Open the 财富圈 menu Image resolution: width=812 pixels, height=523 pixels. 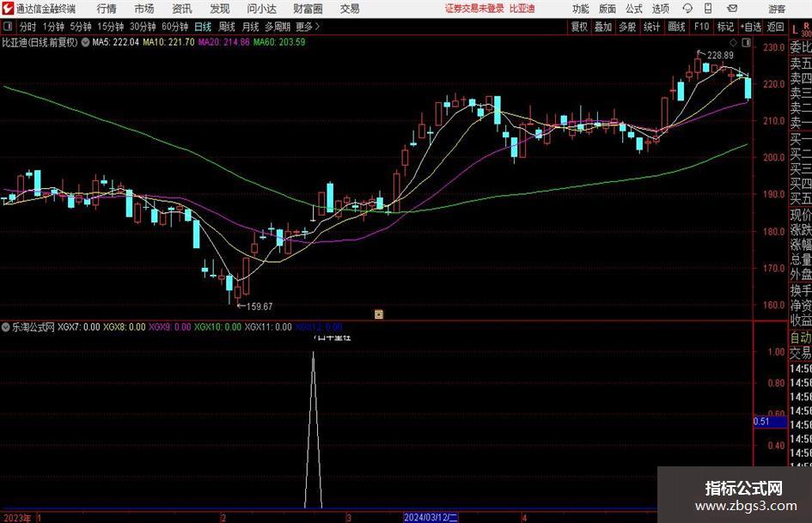point(308,9)
